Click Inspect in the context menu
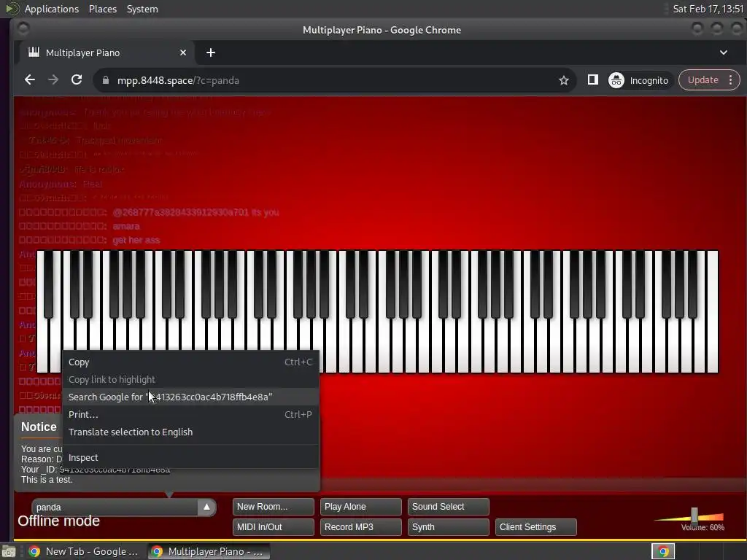The width and height of the screenshot is (747, 560). pyautogui.click(x=190, y=457)
